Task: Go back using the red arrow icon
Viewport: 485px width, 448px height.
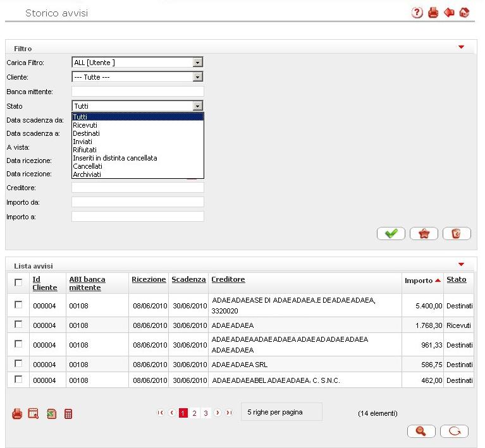Action: [x=449, y=13]
